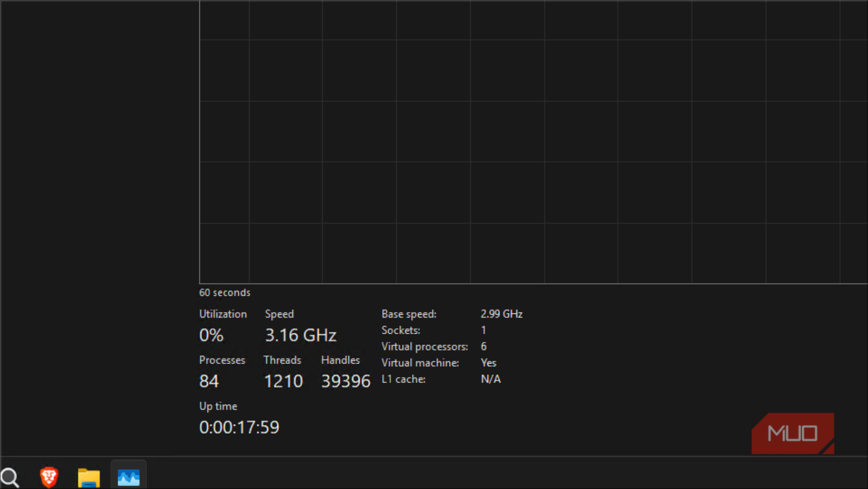Click the Speed column heading
The width and height of the screenshot is (868, 489).
click(279, 314)
